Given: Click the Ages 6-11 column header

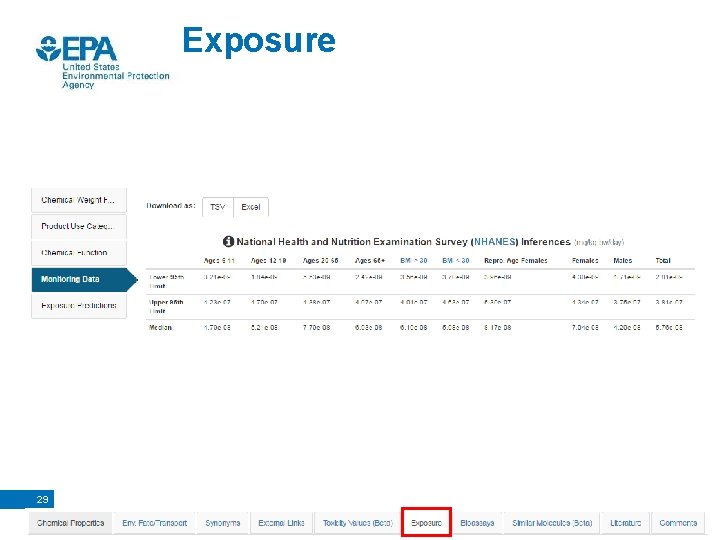Looking at the screenshot, I should click(219, 260).
